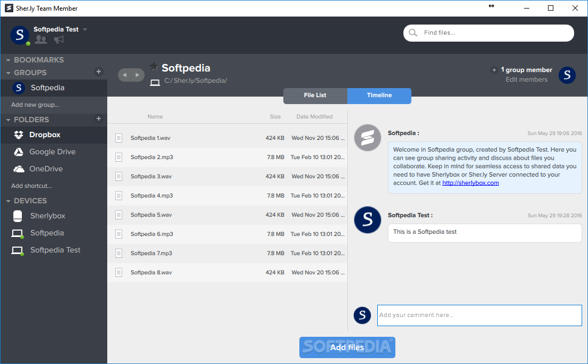Click the date of Softpedia 5.wav
The image size is (588, 364).
point(318,215)
